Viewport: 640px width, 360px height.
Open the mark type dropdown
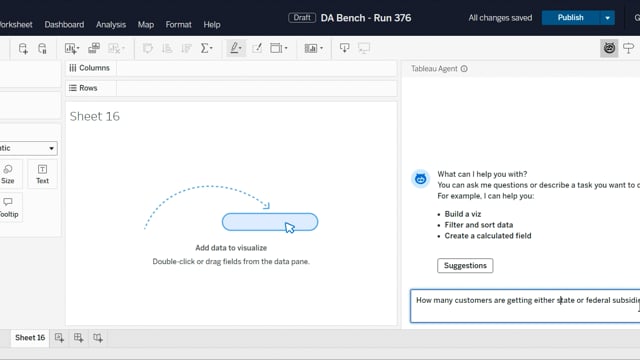(28, 148)
